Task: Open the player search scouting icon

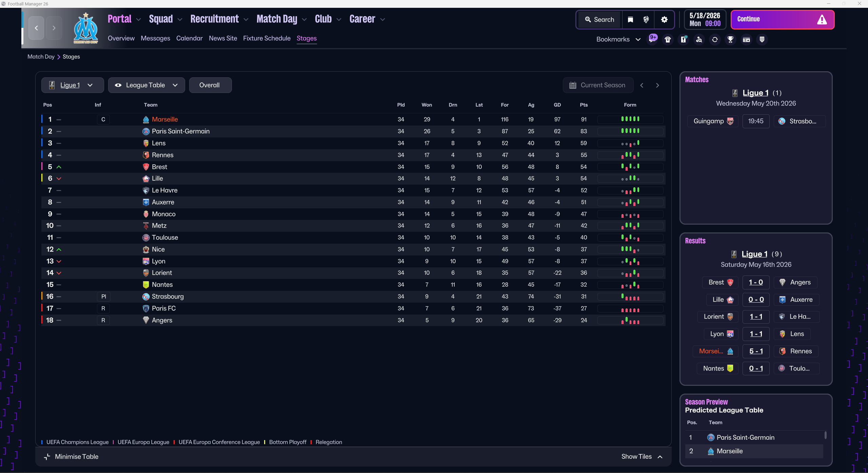Action: point(699,40)
